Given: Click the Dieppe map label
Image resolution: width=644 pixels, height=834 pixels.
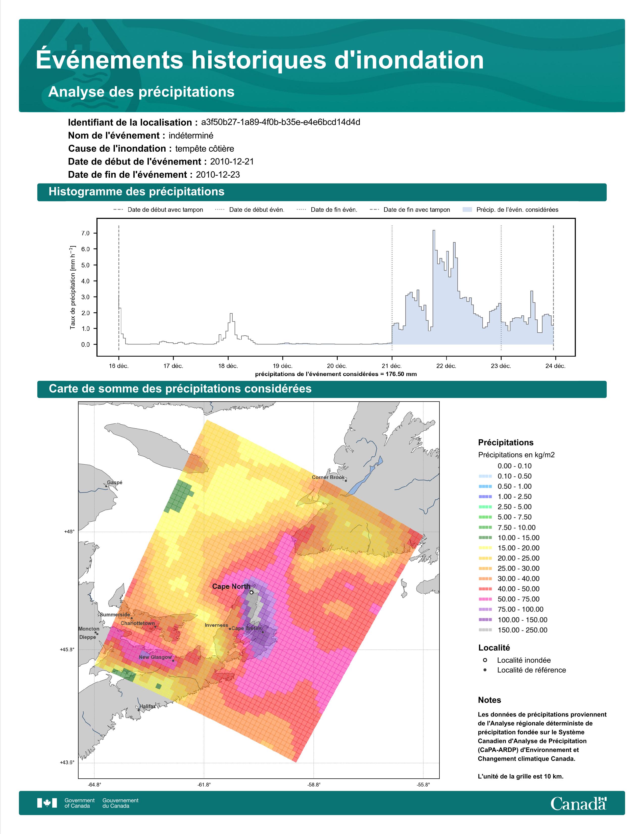Looking at the screenshot, I should [88, 637].
